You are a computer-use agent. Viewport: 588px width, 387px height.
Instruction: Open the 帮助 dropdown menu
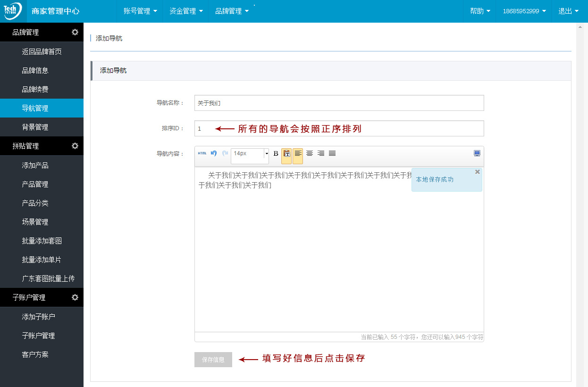click(x=480, y=11)
